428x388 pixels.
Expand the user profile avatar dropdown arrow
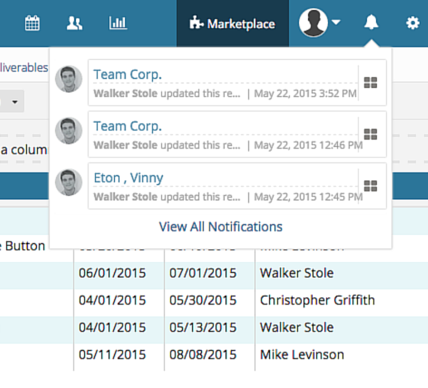click(x=336, y=22)
